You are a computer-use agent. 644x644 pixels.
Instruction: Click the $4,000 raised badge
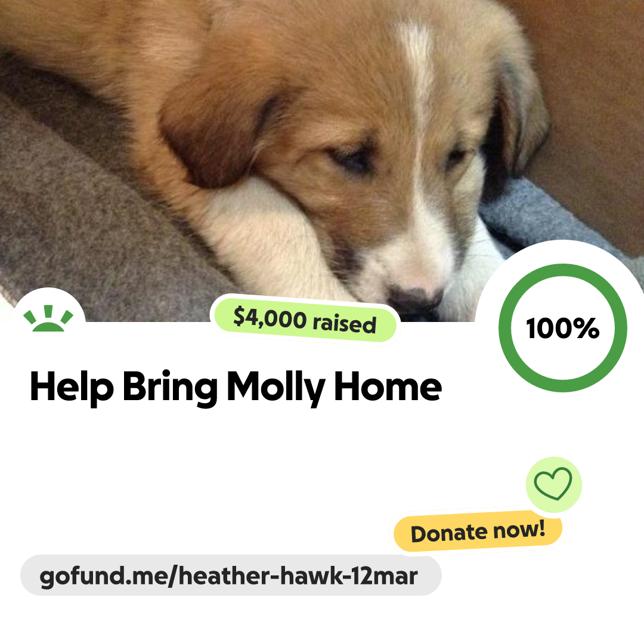(304, 320)
